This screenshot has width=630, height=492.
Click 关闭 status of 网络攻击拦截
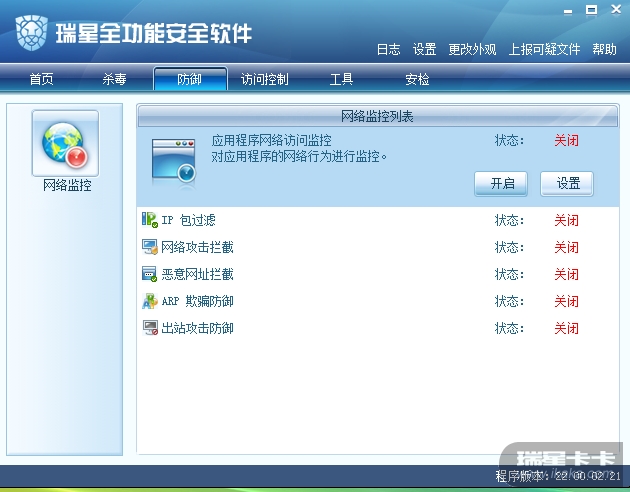click(567, 247)
